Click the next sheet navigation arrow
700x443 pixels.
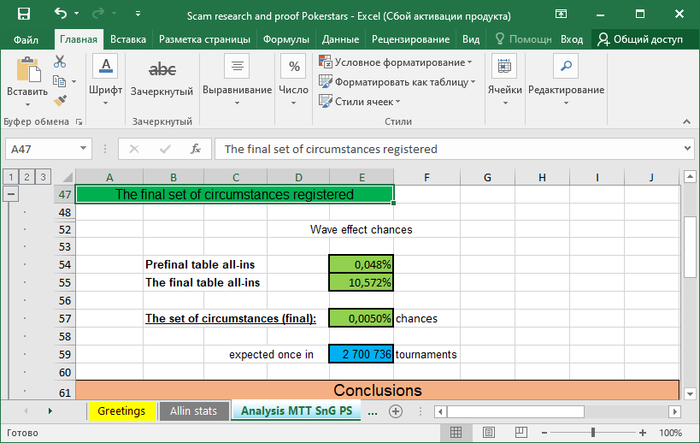tap(50, 411)
